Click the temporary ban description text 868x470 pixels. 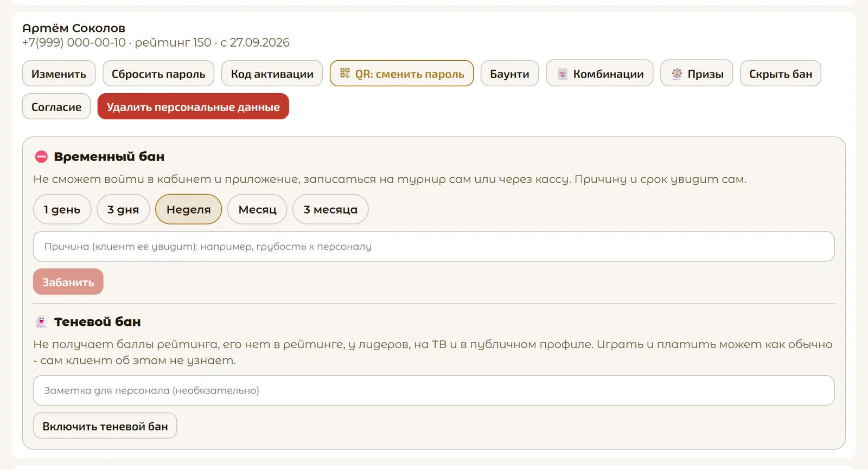tap(390, 179)
